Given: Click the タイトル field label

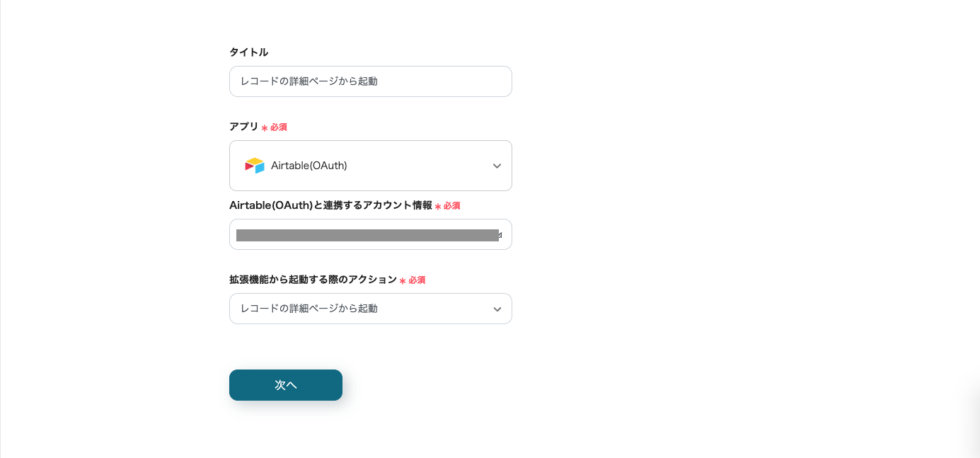Looking at the screenshot, I should (x=248, y=52).
